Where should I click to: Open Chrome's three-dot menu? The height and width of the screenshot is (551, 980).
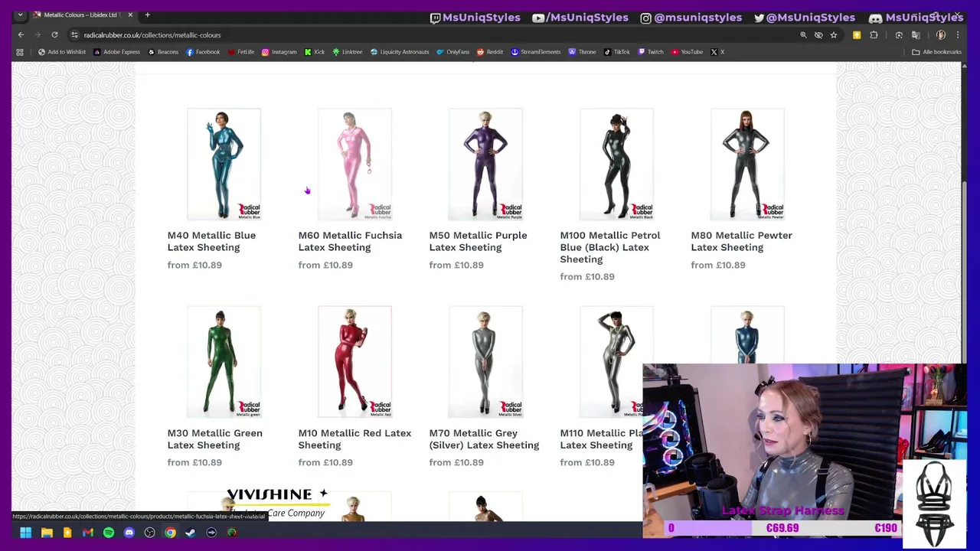pyautogui.click(x=958, y=34)
